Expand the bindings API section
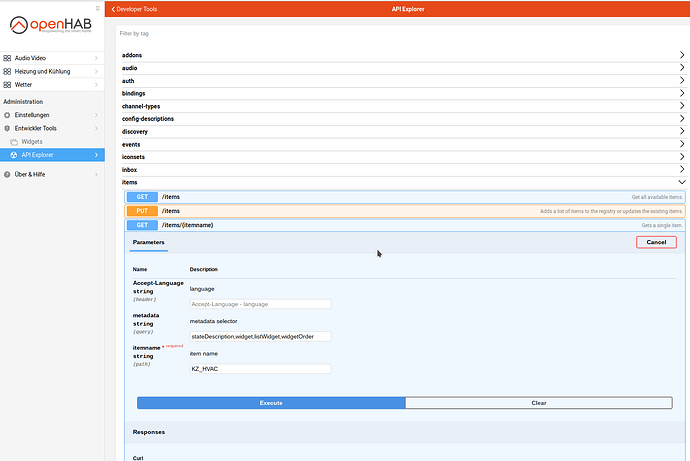This screenshot has height=461, width=690. click(x=400, y=93)
